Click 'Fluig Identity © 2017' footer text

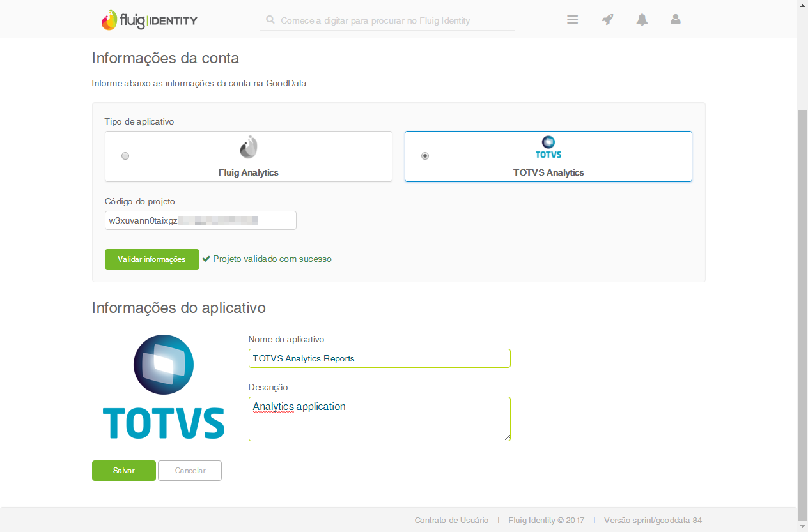pyautogui.click(x=547, y=521)
